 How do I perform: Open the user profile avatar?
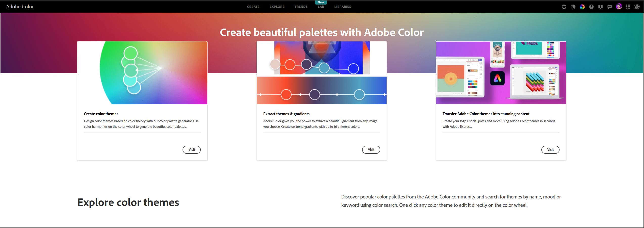coord(619,7)
